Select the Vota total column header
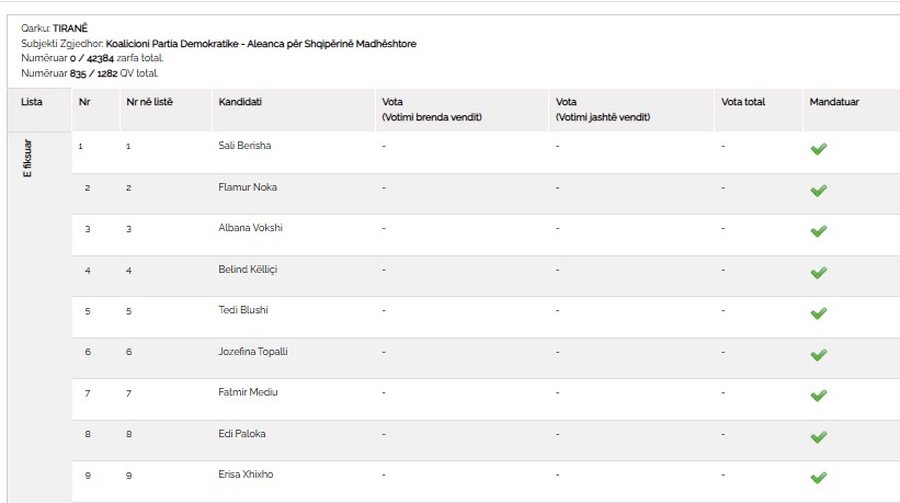 [x=743, y=102]
